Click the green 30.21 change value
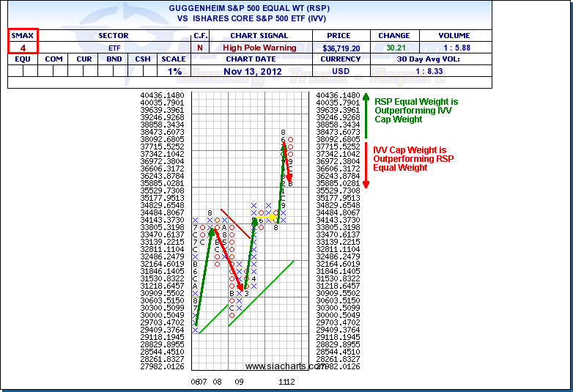 click(394, 48)
